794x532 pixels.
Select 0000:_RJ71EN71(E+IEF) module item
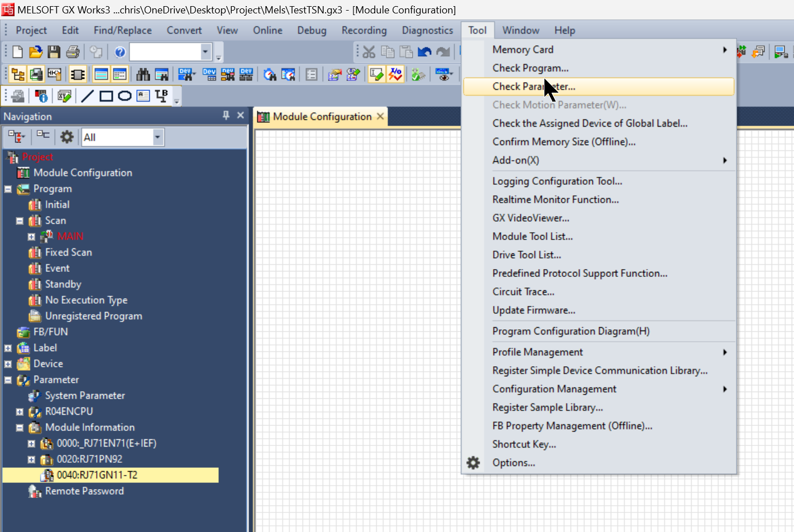tap(107, 444)
